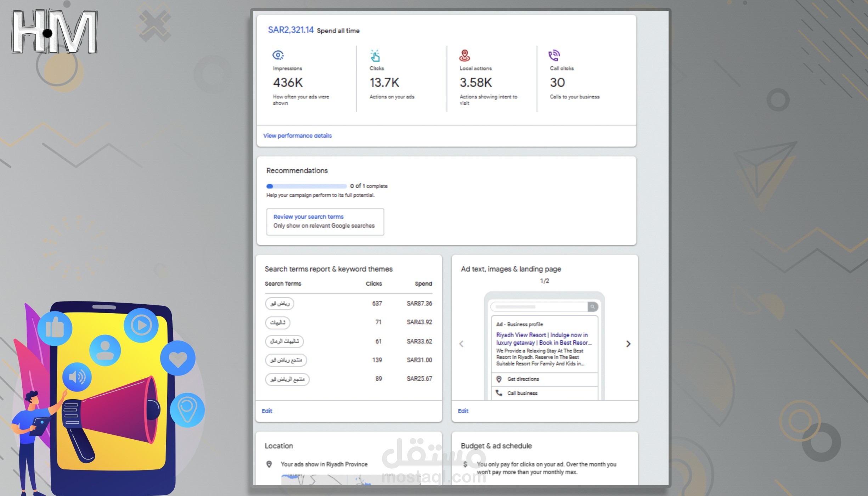Click the Clicks cursor icon

[x=375, y=55]
